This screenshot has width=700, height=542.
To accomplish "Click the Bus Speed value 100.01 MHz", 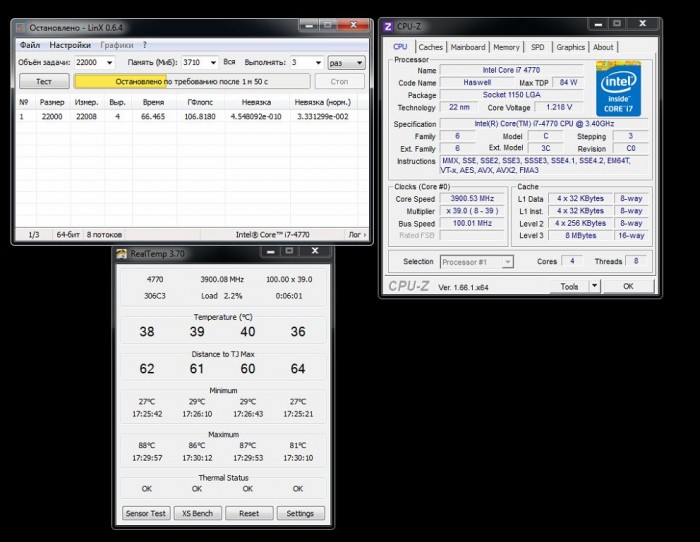I will 472,223.
